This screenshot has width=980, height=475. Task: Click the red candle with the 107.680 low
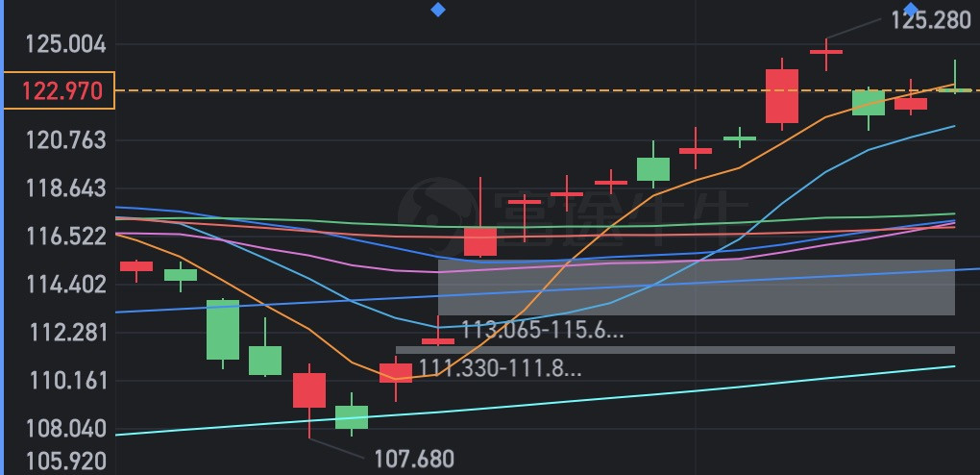pos(309,390)
